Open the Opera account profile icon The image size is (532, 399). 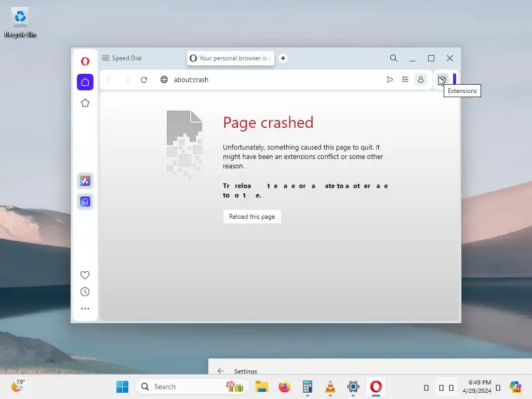coord(421,79)
